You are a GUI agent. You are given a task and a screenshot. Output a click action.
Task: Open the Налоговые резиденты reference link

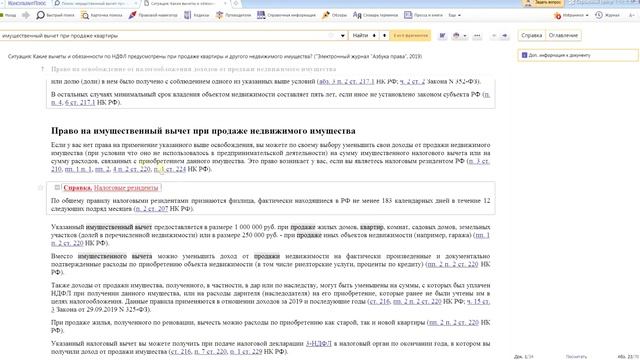point(126,188)
